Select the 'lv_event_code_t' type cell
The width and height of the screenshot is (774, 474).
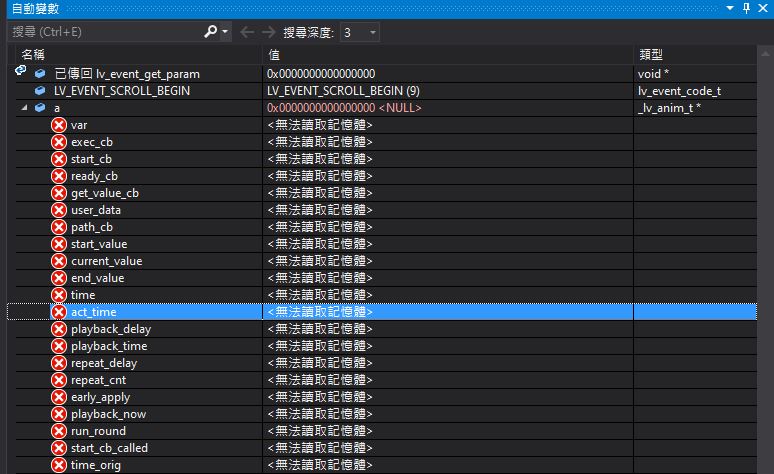pyautogui.click(x=679, y=91)
